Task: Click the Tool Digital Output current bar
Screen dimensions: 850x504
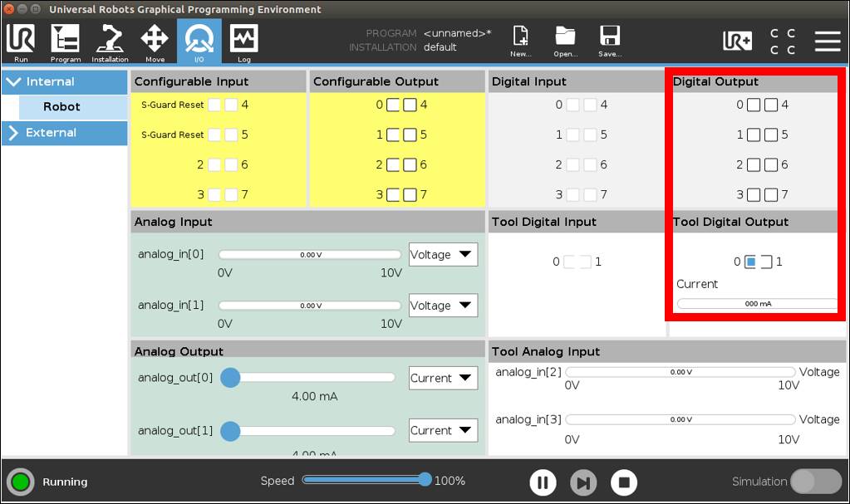Action: click(x=757, y=304)
